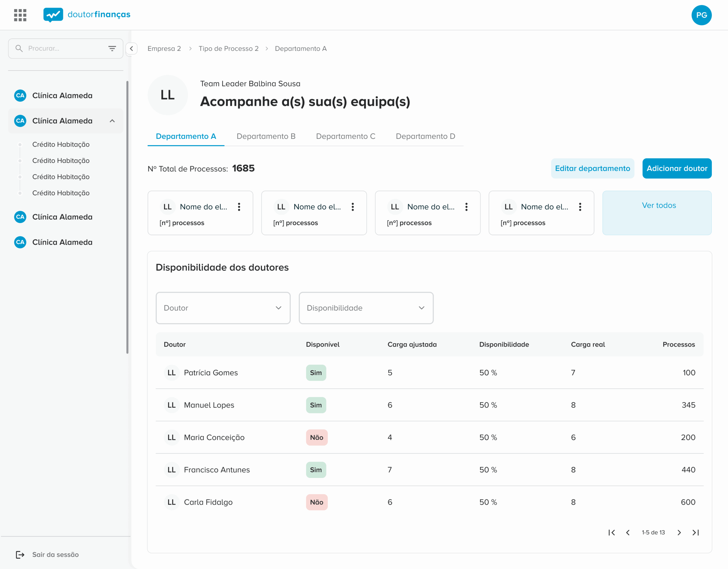Jump to the last page of doctors
Viewport: 728px width, 569px height.
click(x=696, y=533)
